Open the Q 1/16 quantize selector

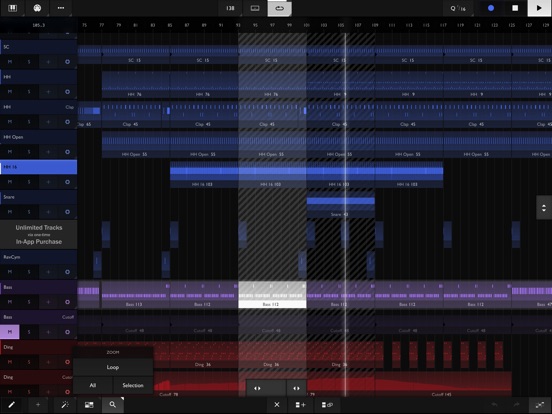coord(458,8)
